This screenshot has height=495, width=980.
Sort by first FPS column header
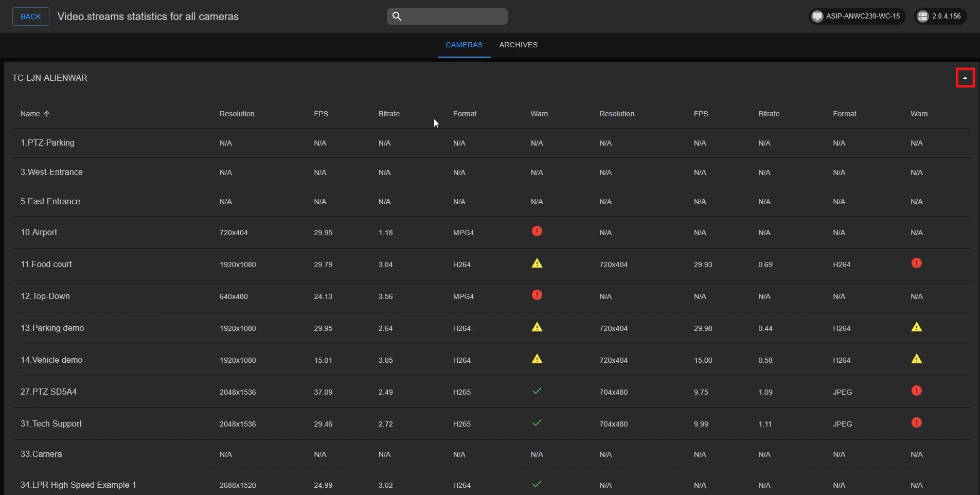pos(321,114)
